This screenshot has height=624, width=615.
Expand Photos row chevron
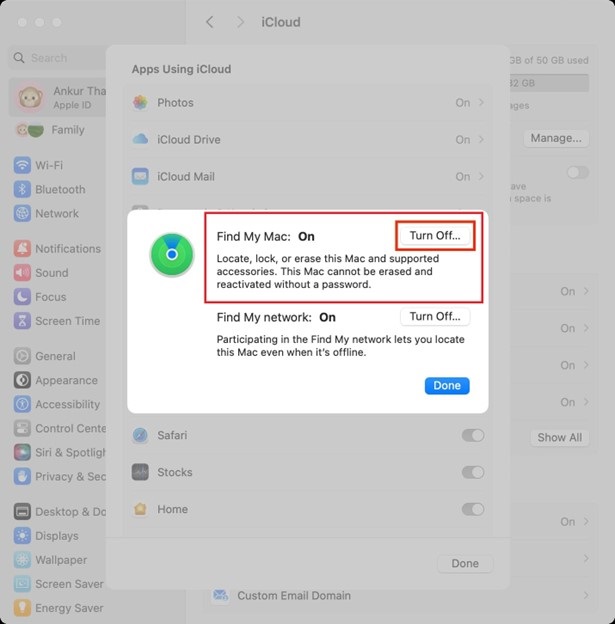pyautogui.click(x=481, y=103)
